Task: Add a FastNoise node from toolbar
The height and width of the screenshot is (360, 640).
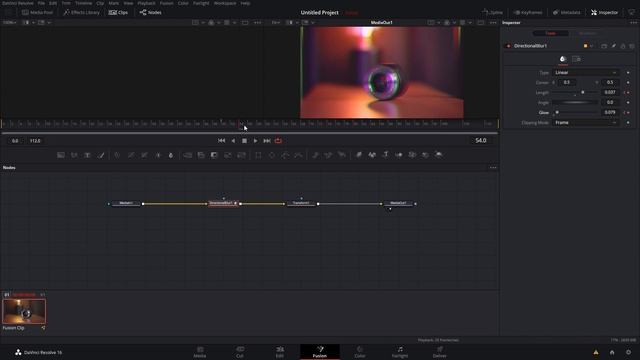Action: 74,155
